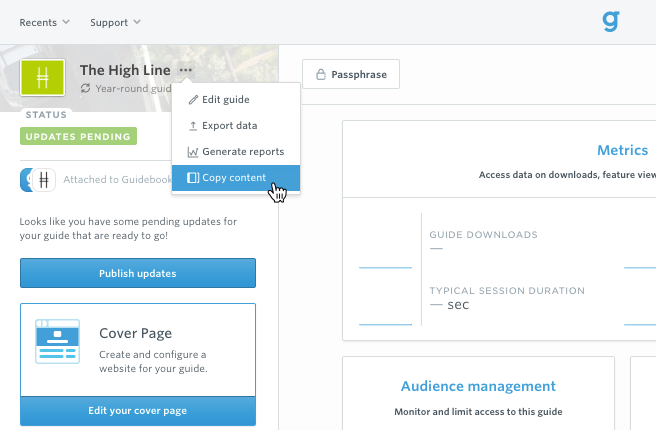Click the Cover Page website illustration icon
Image resolution: width=656 pixels, height=430 pixels.
point(57,341)
